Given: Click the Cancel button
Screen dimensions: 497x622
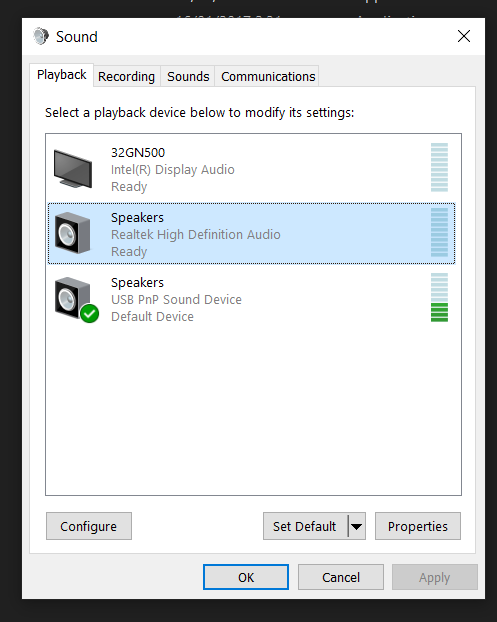Looking at the screenshot, I should (341, 577).
